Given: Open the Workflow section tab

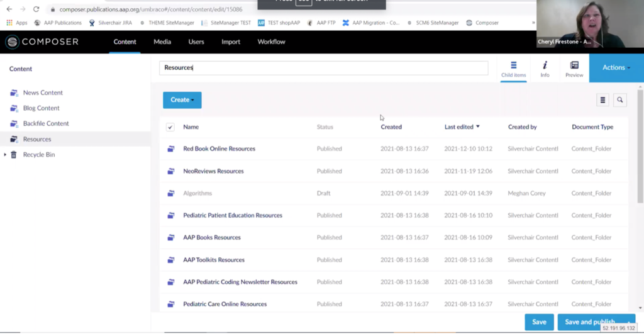Looking at the screenshot, I should tap(271, 42).
